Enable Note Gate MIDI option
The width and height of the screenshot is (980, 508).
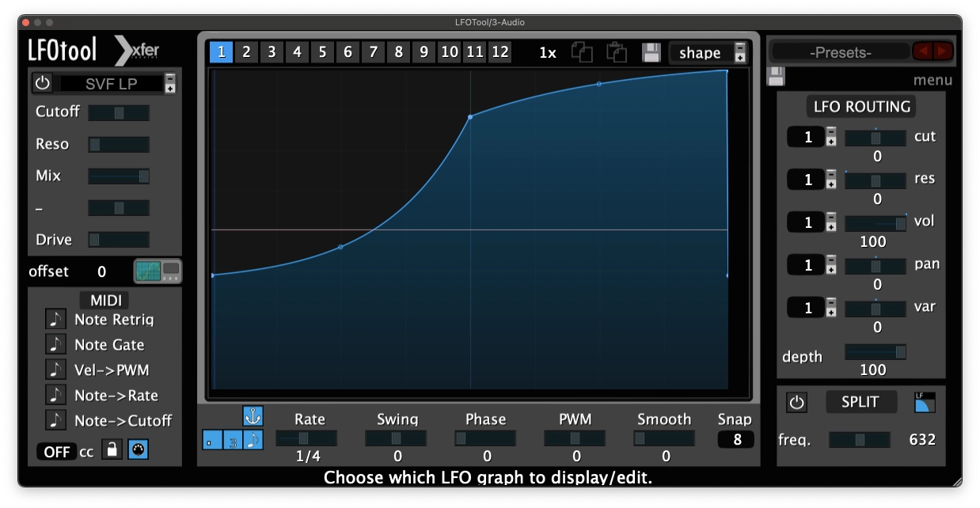[x=55, y=344]
